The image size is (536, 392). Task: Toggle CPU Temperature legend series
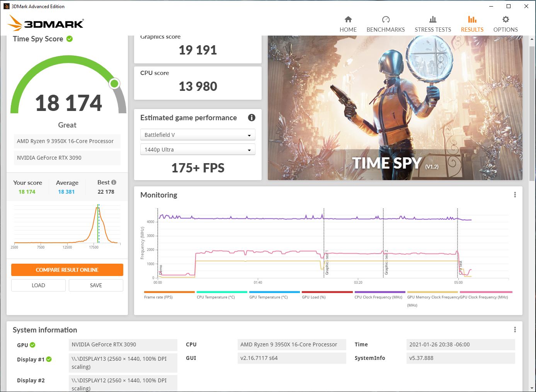click(x=216, y=297)
